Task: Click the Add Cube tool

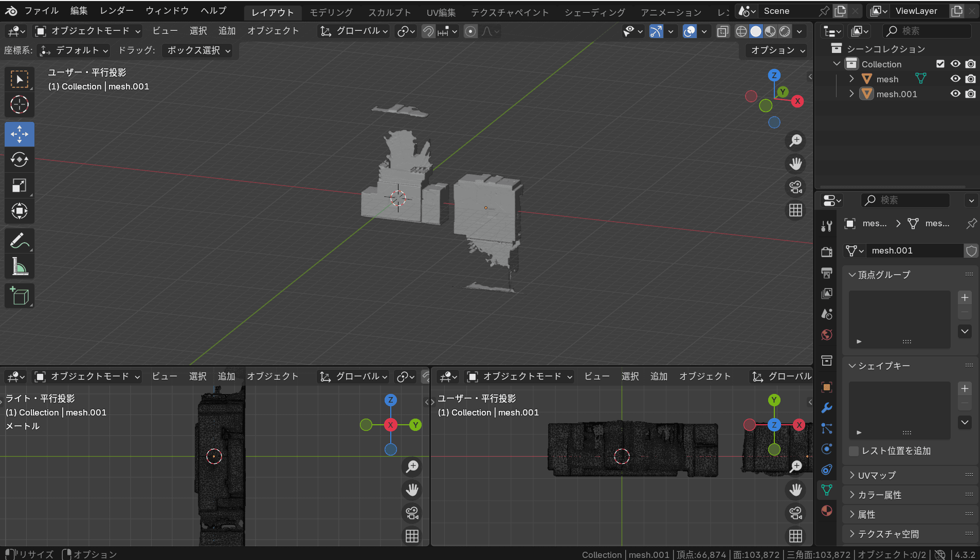Action: (20, 296)
